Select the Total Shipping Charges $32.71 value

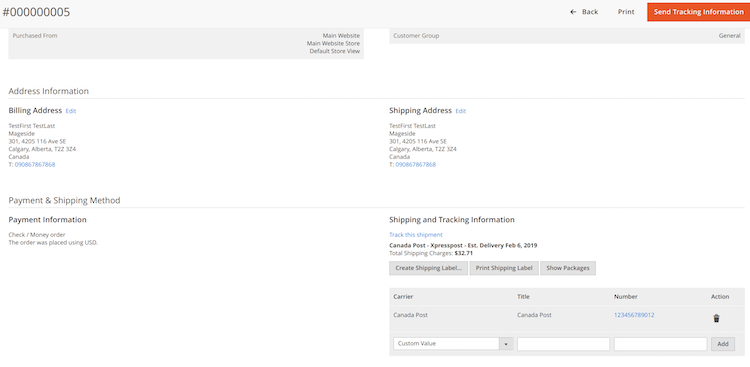tap(463, 253)
